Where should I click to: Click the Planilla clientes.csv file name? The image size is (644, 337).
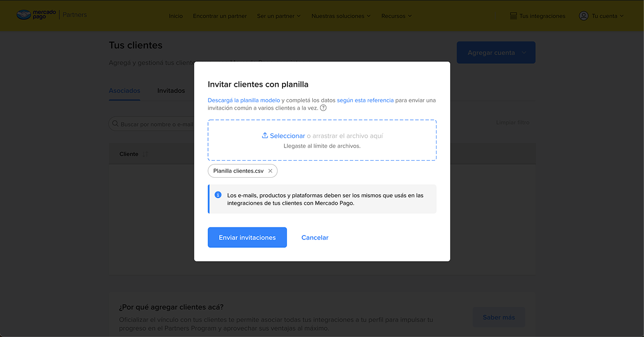(238, 171)
